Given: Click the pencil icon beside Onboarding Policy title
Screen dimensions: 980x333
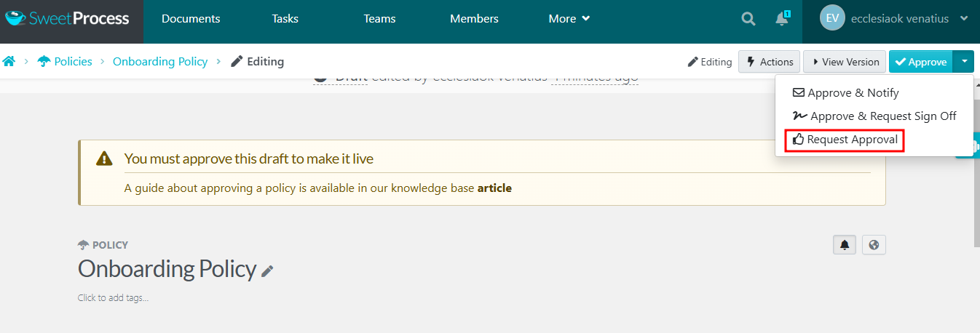Looking at the screenshot, I should [268, 271].
